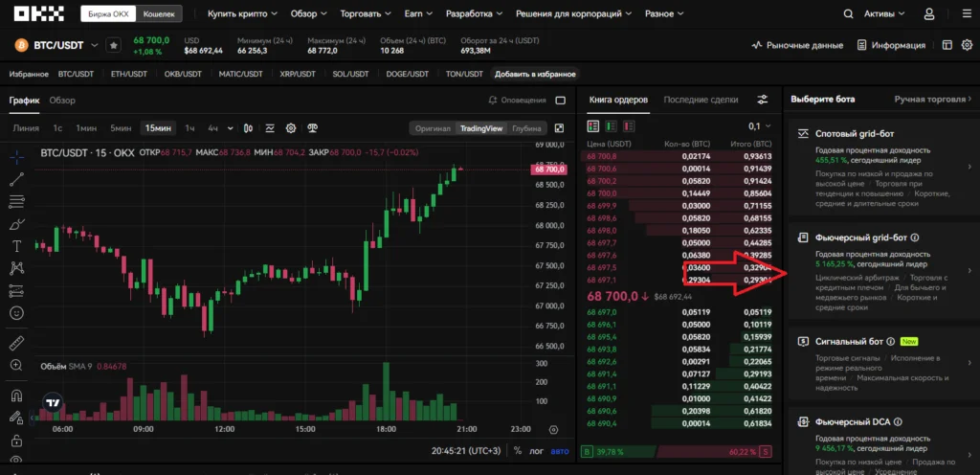
Task: Click the search magnifier icon in header
Action: [x=850, y=14]
